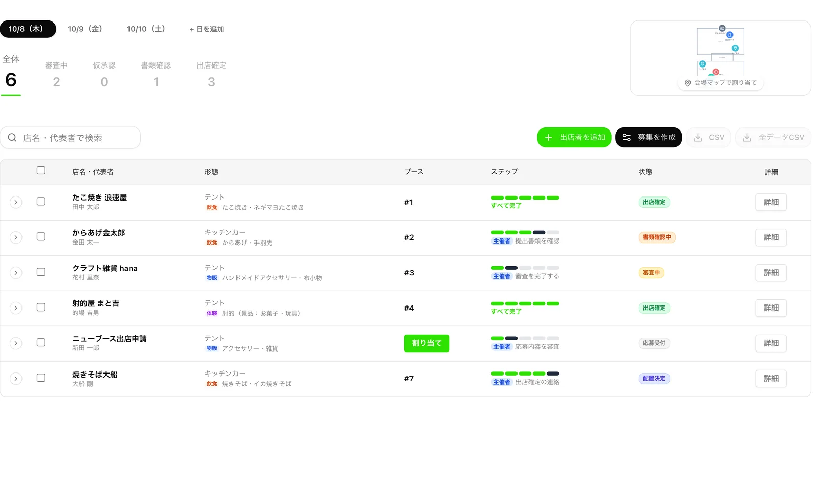Open 詳細 for からあげ金太郎

pos(771,237)
